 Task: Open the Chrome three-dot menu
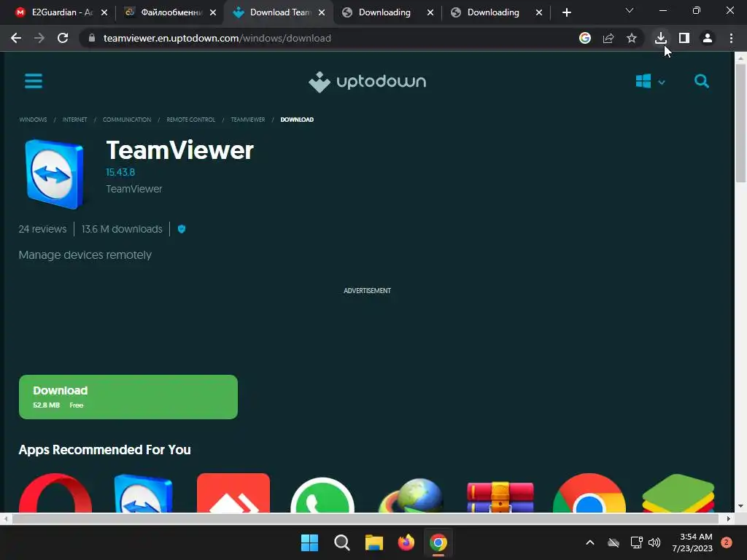pos(731,38)
